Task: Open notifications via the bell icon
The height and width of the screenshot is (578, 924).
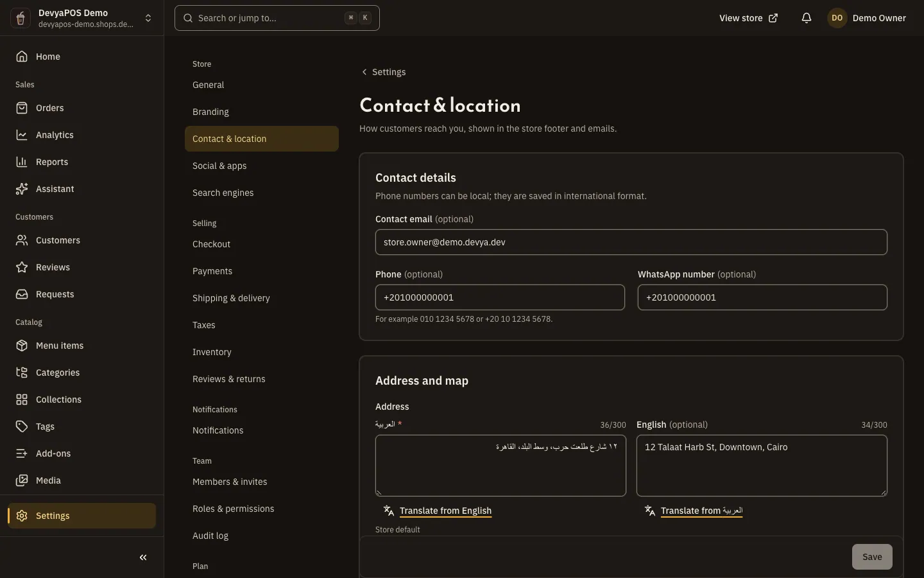Action: (x=807, y=18)
